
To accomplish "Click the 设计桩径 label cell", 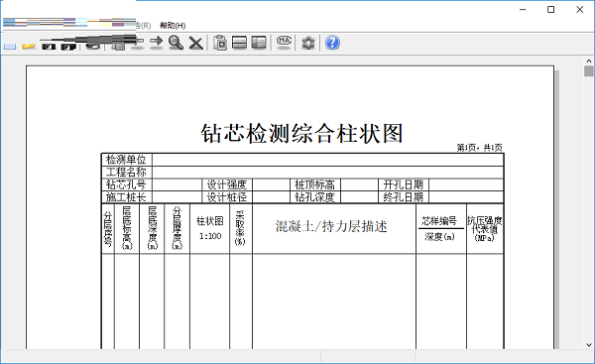I will [227, 197].
